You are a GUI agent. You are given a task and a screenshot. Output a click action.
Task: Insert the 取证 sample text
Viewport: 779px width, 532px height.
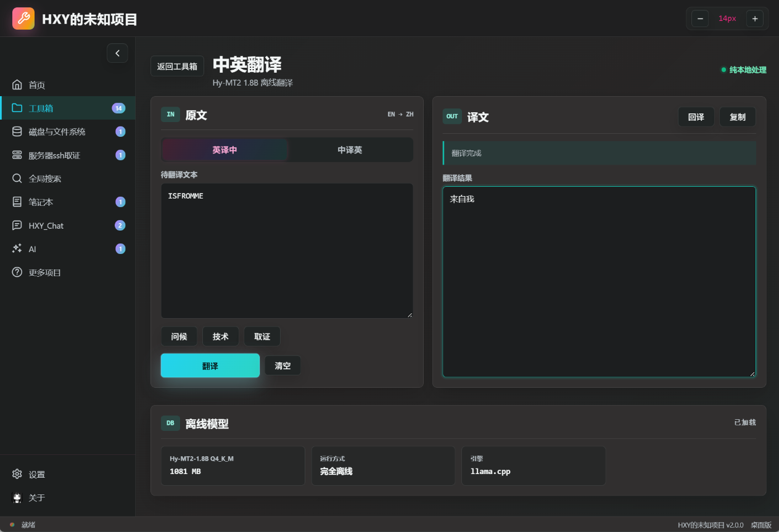coord(262,337)
